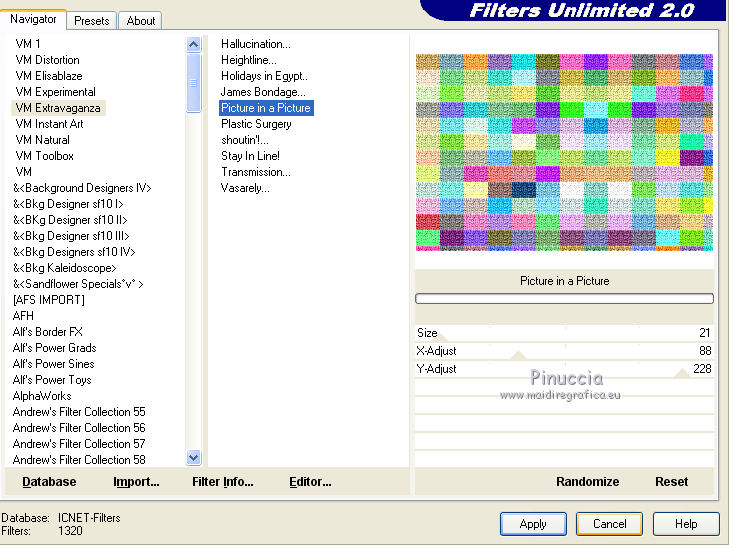
Task: Choose the Stay In Line! filter
Action: [250, 156]
